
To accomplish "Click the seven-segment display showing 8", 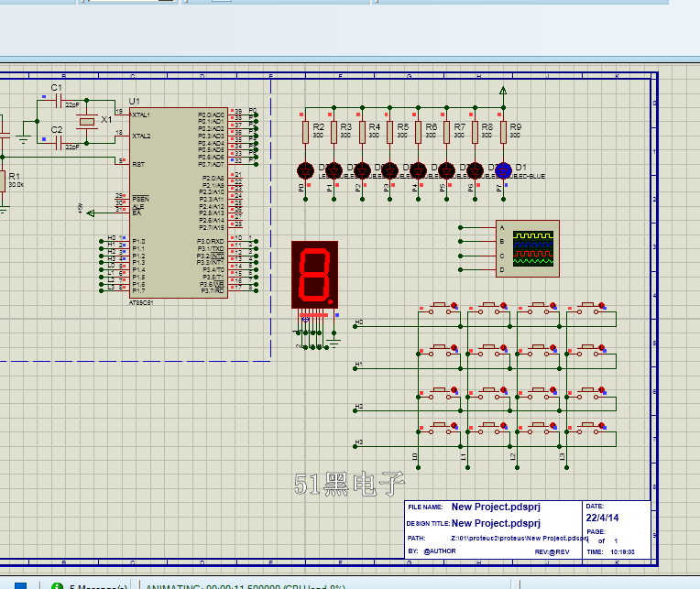I will click(x=315, y=275).
